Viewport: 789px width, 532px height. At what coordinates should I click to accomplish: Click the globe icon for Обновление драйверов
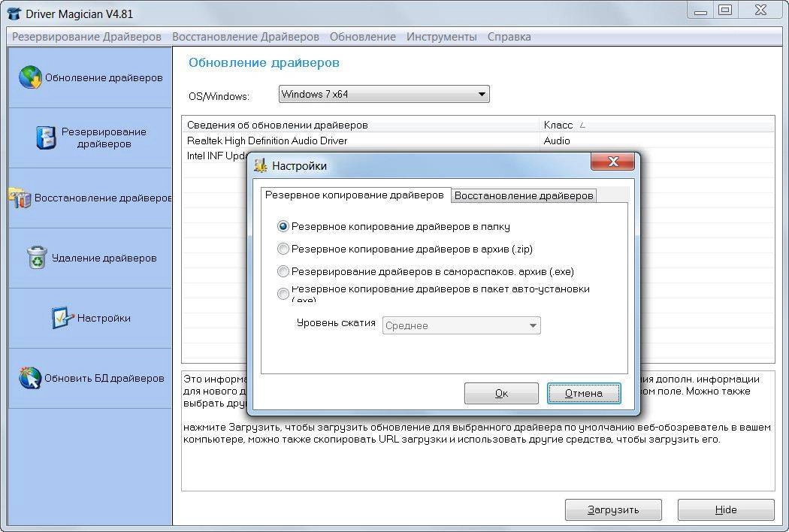(30, 77)
